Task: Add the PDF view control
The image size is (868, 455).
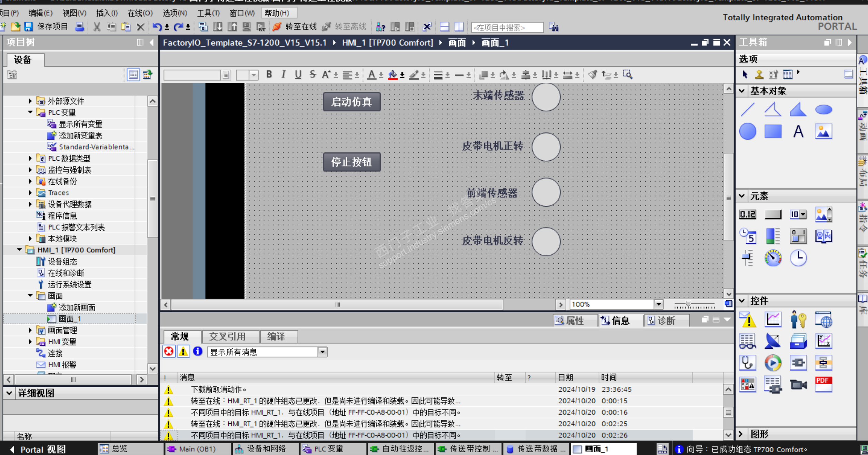Action: coord(823,384)
